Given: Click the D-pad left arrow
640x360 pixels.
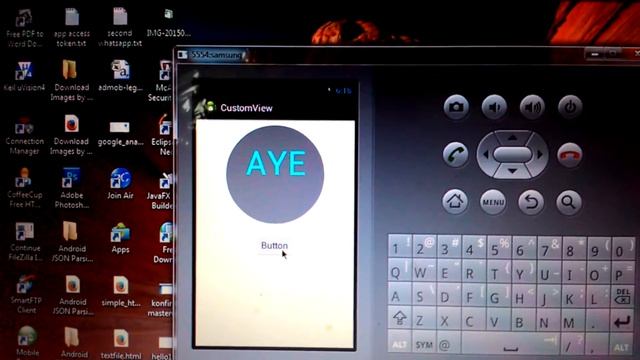Looking at the screenshot, I should click(486, 155).
